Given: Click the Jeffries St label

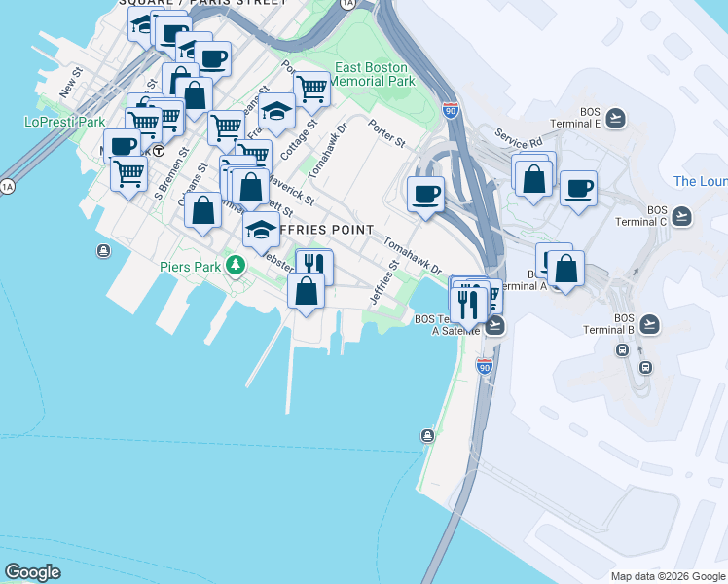Looking at the screenshot, I should pyautogui.click(x=384, y=282).
